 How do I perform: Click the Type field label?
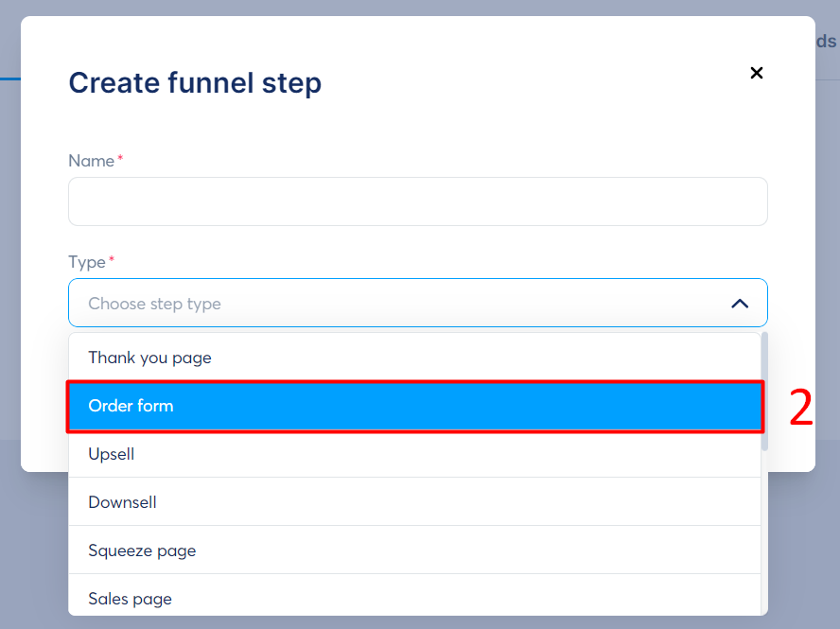tap(84, 262)
